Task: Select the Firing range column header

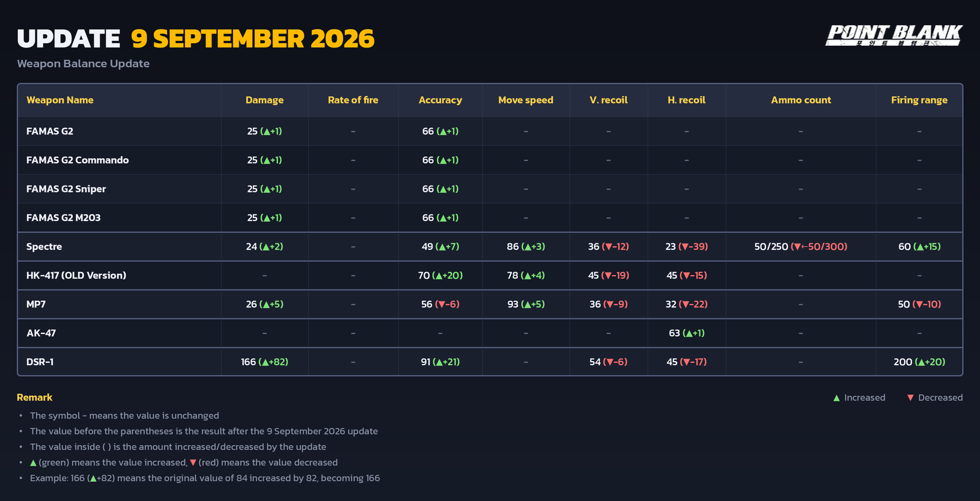Action: tap(919, 100)
